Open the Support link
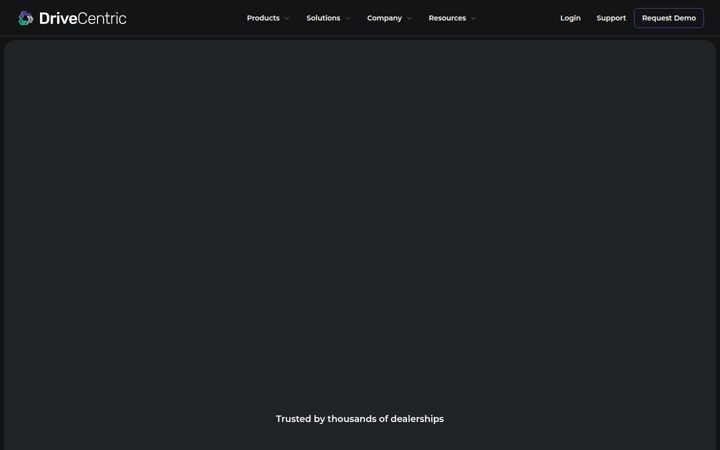Screen dimensions: 720x450 (x=611, y=18)
